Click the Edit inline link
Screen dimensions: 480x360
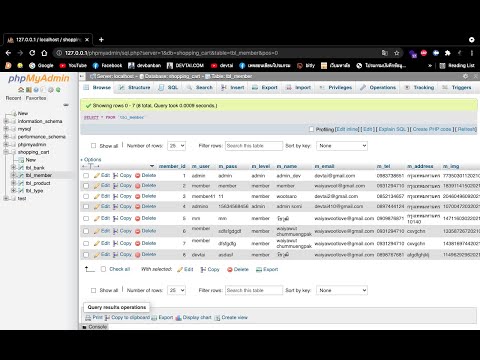pyautogui.click(x=348, y=129)
